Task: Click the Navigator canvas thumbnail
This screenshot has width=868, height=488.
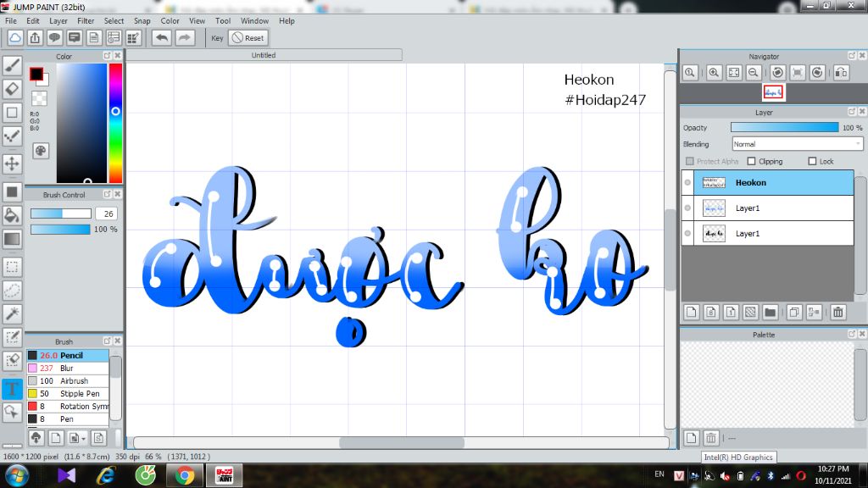Action: point(773,92)
